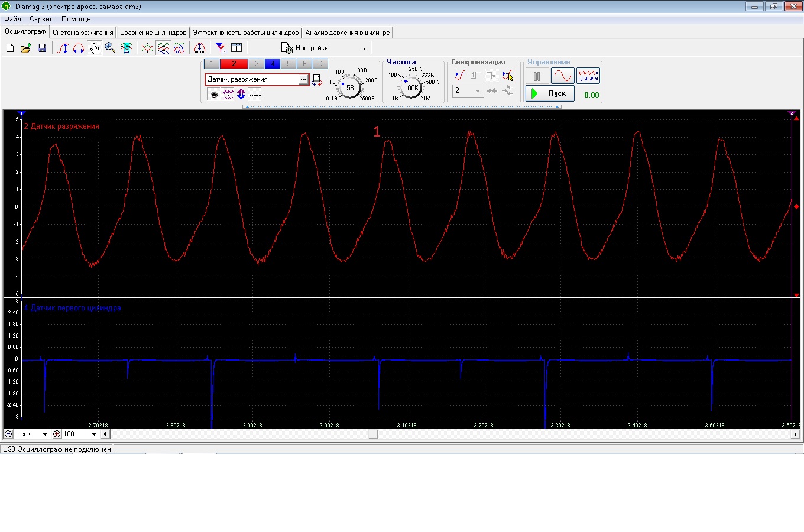
Task: Click the blue vertical arrows channel icon
Action: click(241, 94)
